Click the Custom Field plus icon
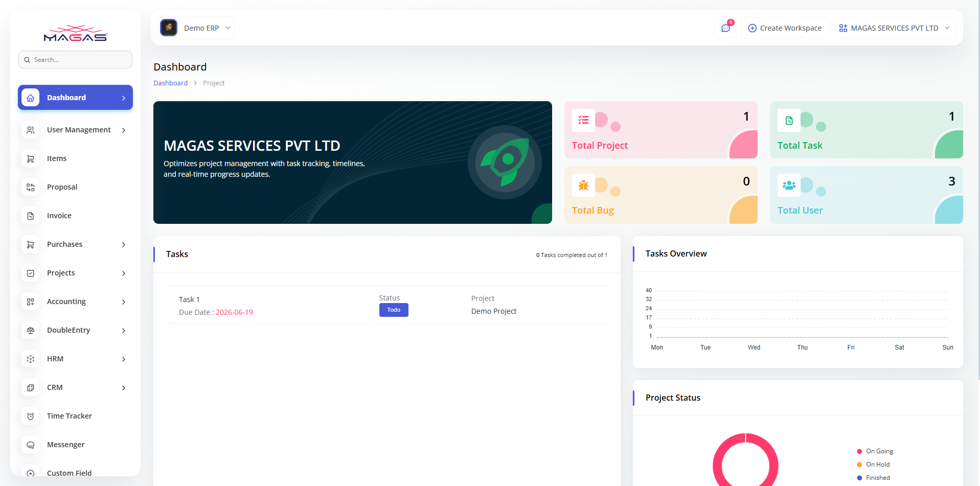This screenshot has width=980, height=486. pos(31,473)
